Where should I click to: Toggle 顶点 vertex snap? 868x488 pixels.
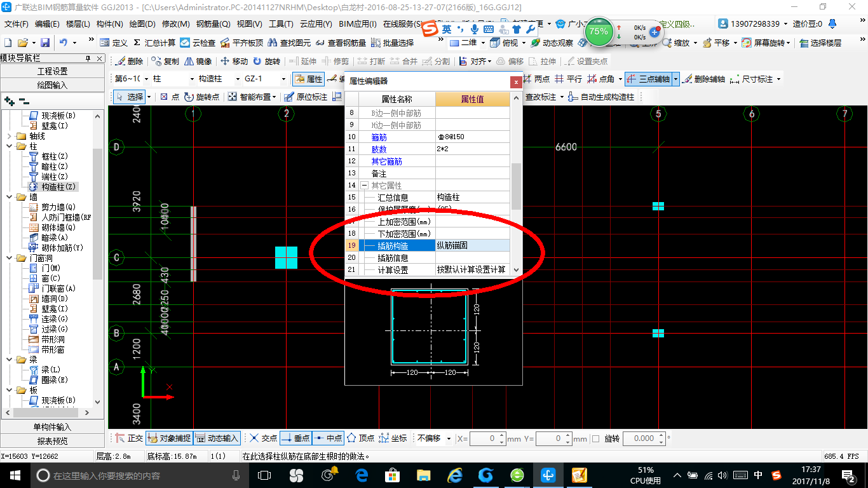(361, 438)
